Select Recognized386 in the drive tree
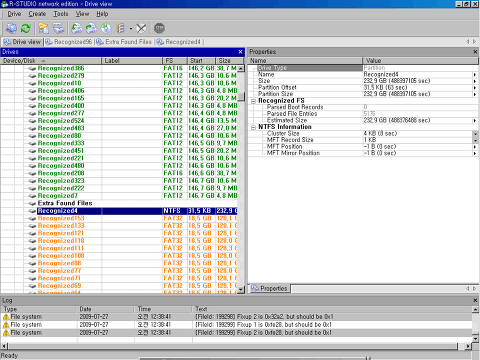Image resolution: width=480 pixels, height=360 pixels. click(61, 68)
